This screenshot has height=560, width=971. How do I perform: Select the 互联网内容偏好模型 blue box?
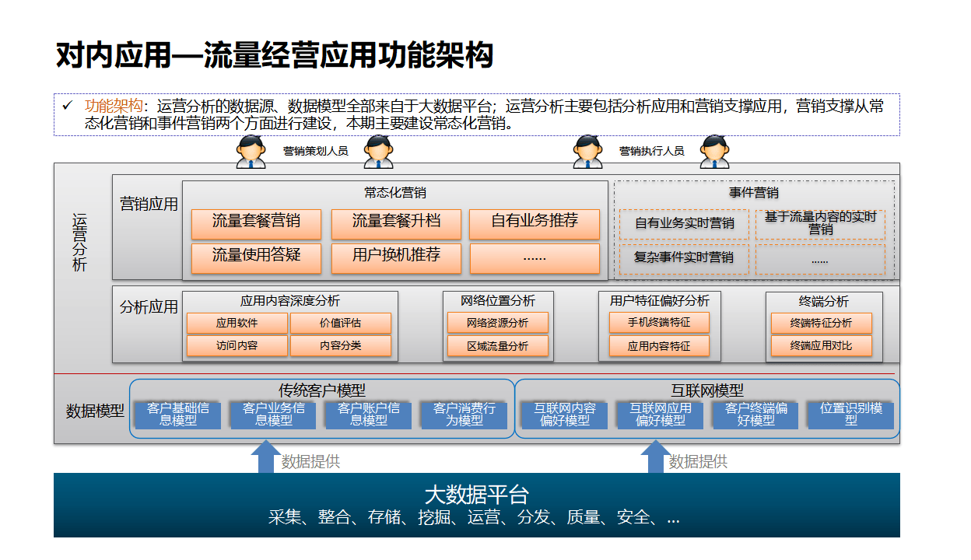565,415
